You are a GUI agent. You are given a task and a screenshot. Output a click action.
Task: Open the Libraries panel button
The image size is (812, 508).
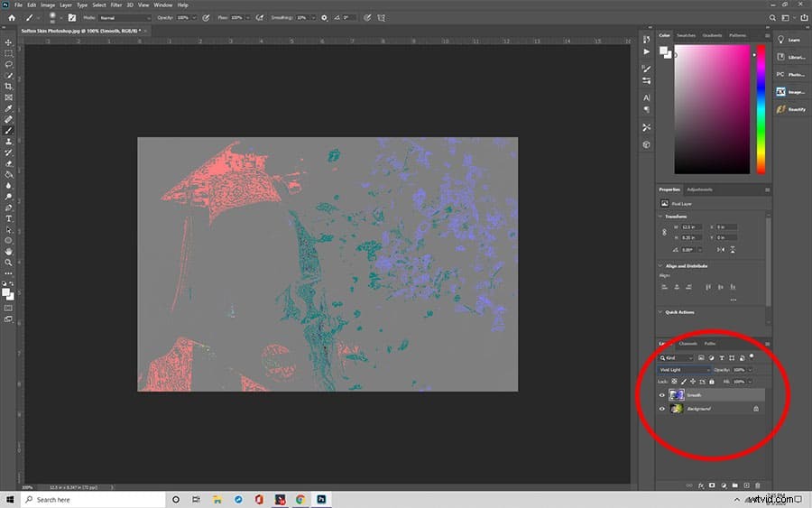pos(790,57)
